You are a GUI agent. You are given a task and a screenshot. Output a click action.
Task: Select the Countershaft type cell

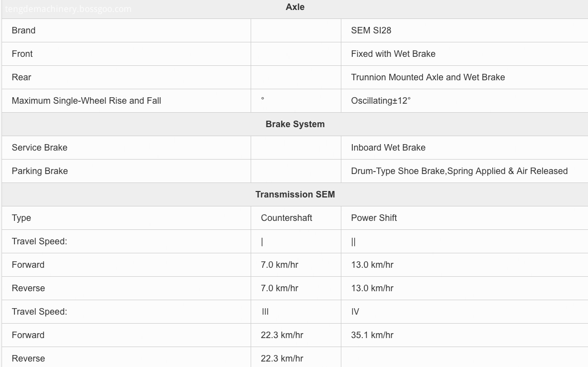click(286, 218)
